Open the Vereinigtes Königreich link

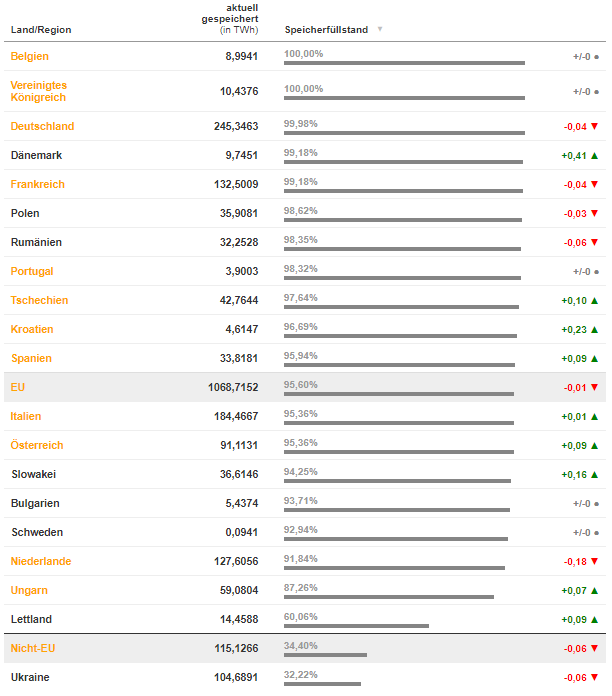click(38, 91)
